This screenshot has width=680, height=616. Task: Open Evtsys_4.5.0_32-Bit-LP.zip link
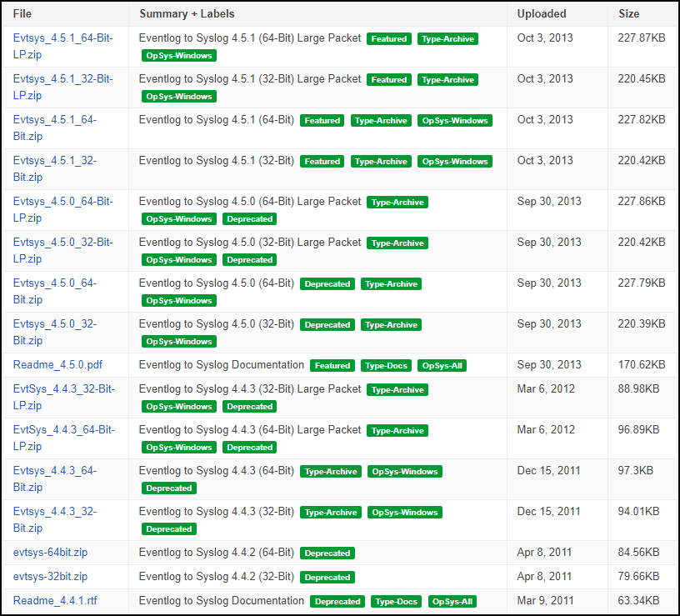(x=62, y=250)
